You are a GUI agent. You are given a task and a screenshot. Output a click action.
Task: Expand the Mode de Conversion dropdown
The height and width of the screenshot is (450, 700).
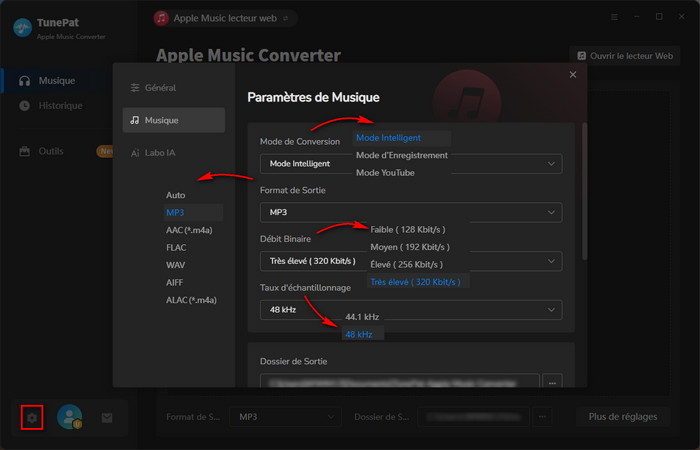click(411, 164)
